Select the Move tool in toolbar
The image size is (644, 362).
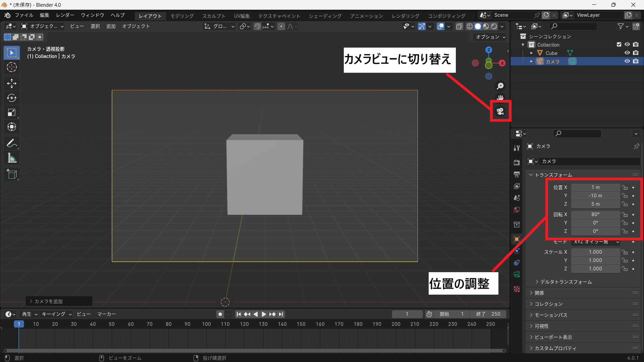pos(12,83)
